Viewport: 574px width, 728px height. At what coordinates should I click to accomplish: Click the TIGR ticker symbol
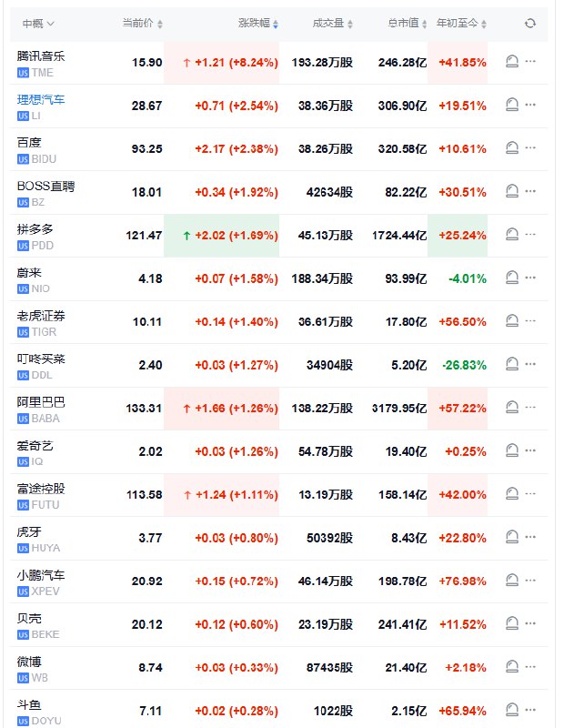44,332
